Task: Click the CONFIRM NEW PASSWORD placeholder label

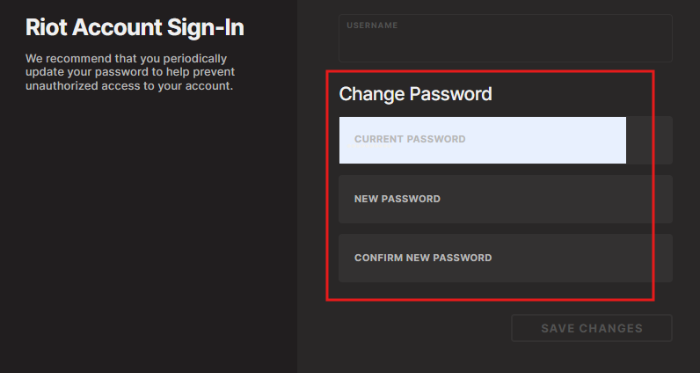Action: coord(423,257)
